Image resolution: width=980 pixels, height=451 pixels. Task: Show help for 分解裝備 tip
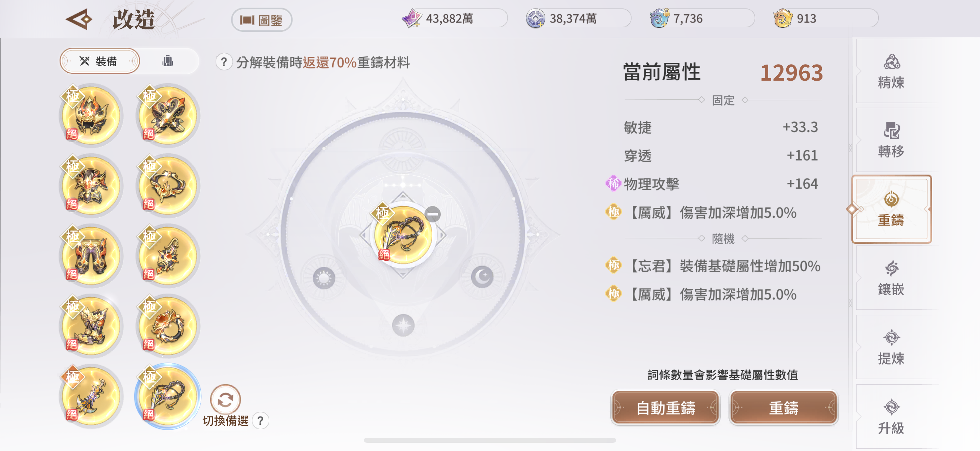click(224, 62)
